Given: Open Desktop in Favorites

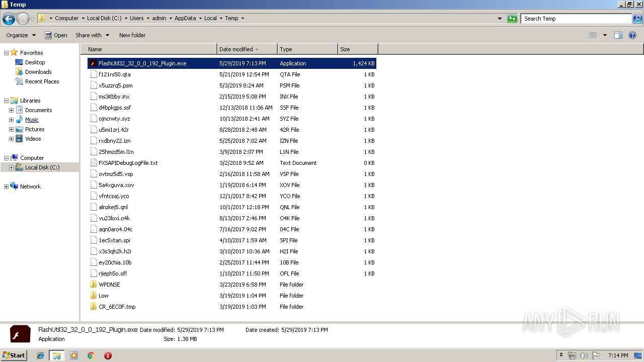Looking at the screenshot, I should point(35,62).
